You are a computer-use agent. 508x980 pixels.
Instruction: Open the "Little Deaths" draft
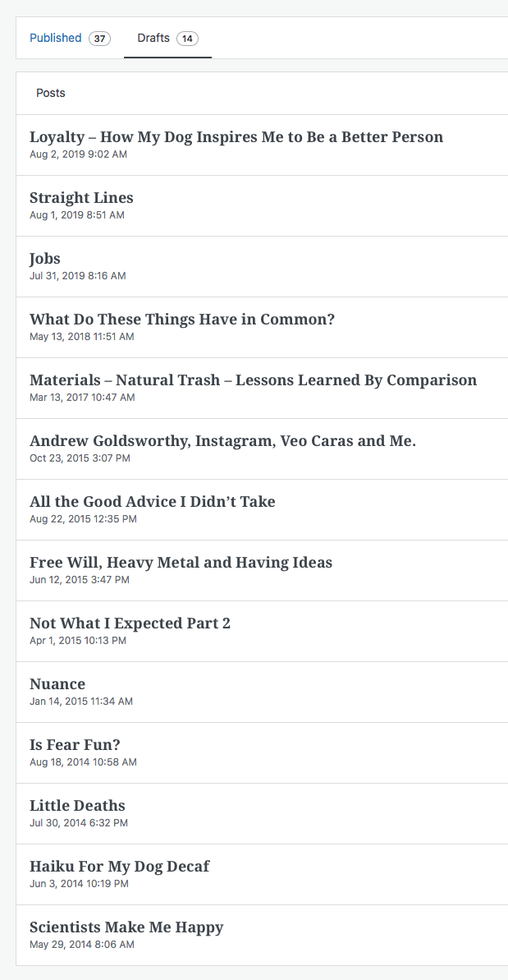pos(77,805)
